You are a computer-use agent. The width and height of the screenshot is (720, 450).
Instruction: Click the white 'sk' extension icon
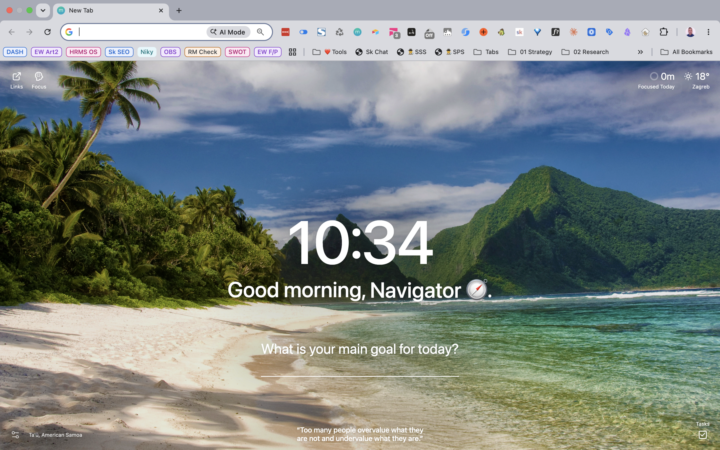519,32
